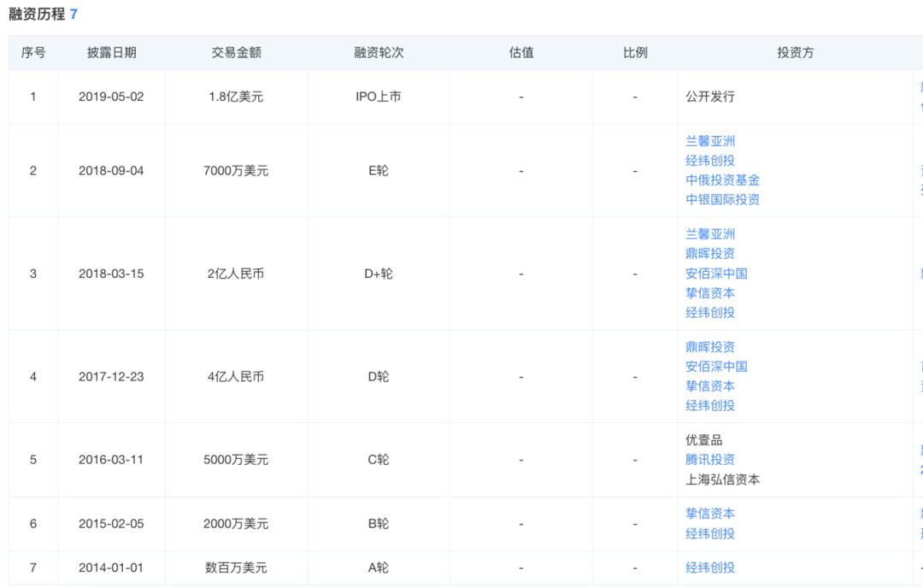Image resolution: width=923 pixels, height=588 pixels.
Task: Click the 披露日期 column header
Action: coord(111,52)
